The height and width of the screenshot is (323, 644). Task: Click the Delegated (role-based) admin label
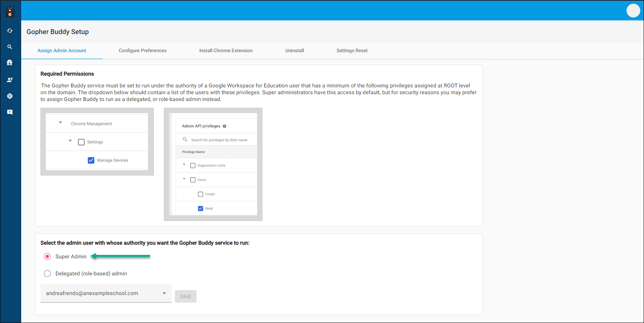(91, 273)
